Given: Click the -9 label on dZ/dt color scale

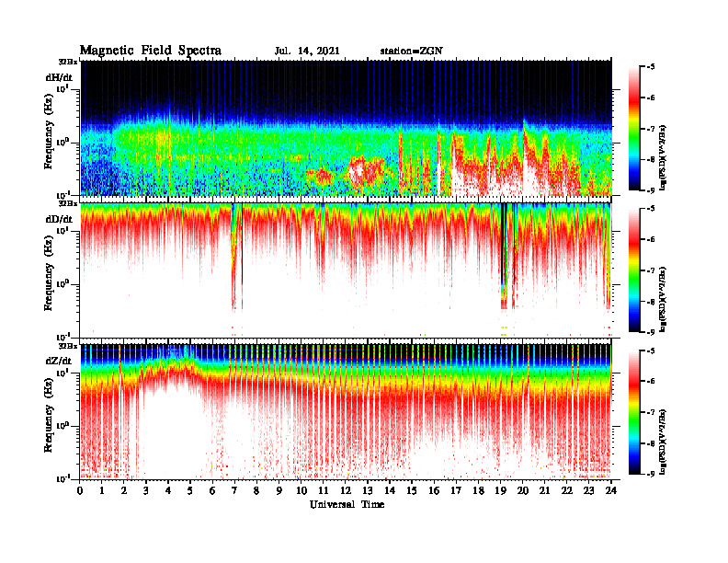Looking at the screenshot, I should [x=650, y=474].
